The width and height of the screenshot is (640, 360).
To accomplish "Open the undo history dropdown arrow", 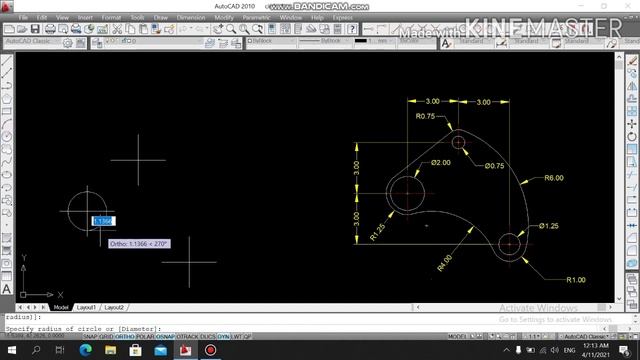I will 191,29.
